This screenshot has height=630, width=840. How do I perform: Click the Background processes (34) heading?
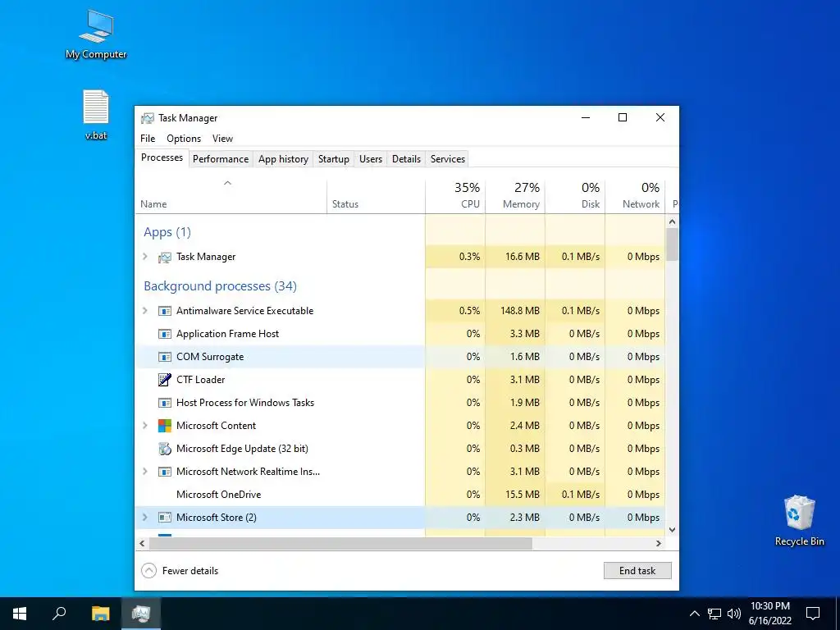pyautogui.click(x=220, y=286)
